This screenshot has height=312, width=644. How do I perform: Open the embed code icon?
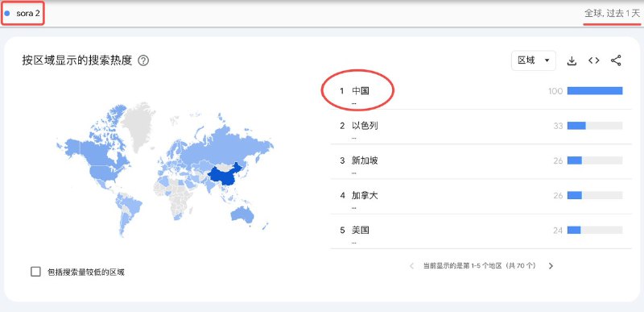[x=593, y=60]
